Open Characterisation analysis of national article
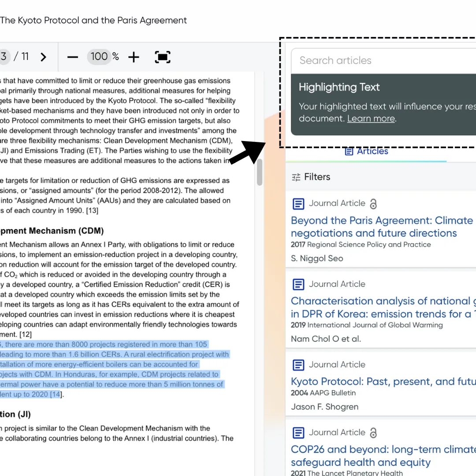The height and width of the screenshot is (476, 476). coord(383,307)
